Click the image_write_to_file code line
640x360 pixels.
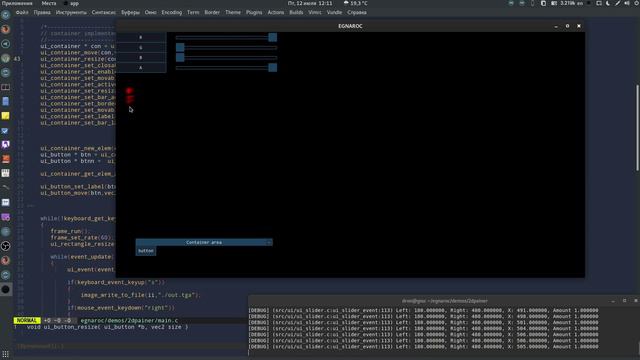[x=140, y=295]
